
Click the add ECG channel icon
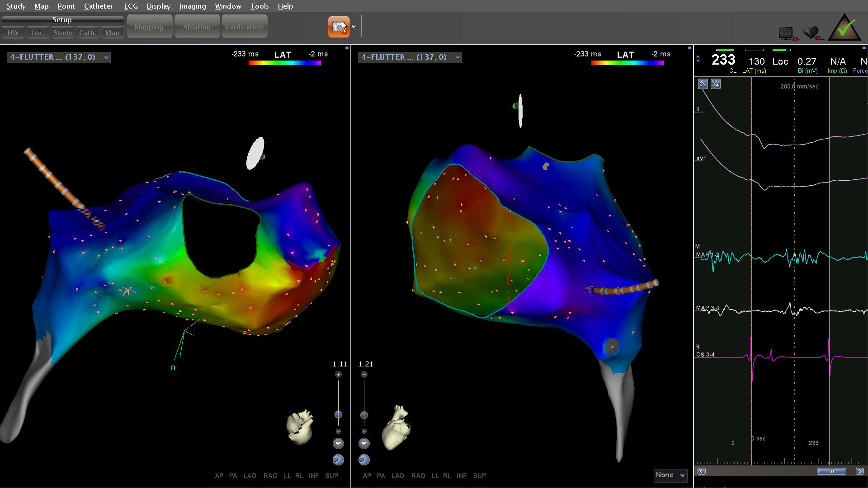pos(715,84)
